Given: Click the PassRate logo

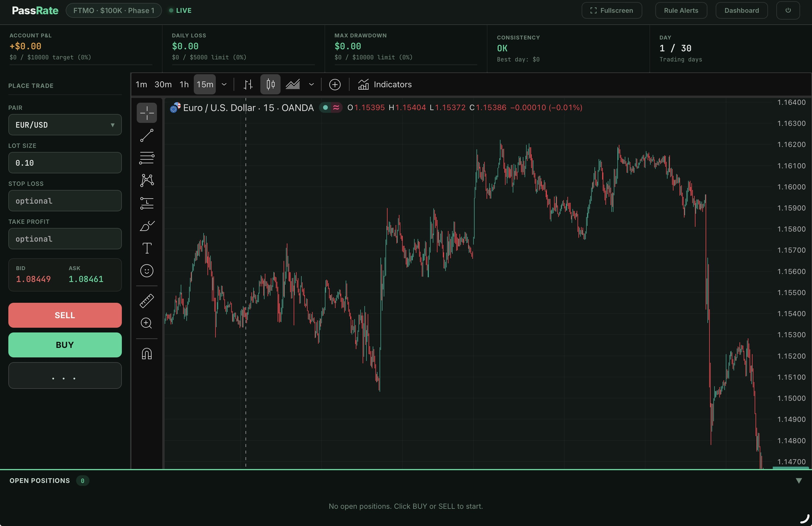Looking at the screenshot, I should 35,10.
